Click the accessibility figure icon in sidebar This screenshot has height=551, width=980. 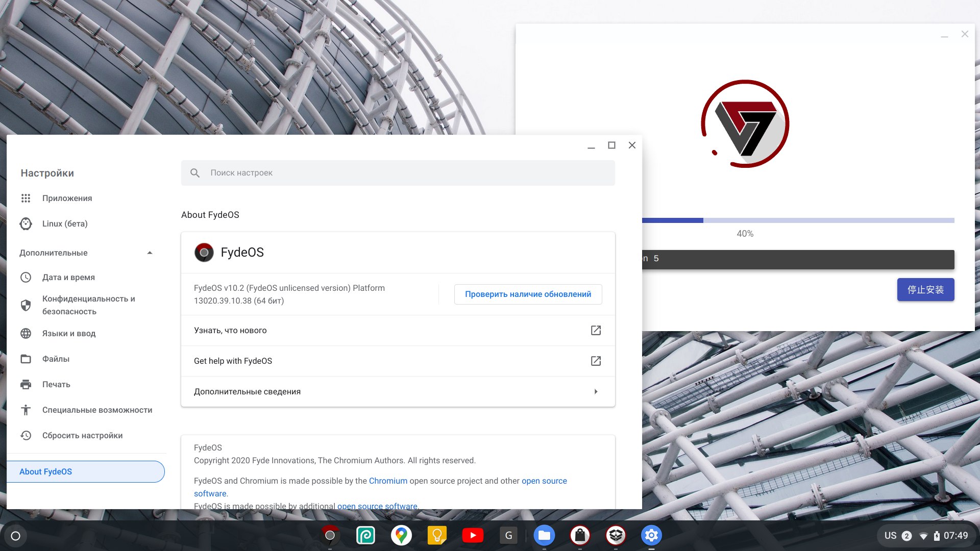pos(26,410)
